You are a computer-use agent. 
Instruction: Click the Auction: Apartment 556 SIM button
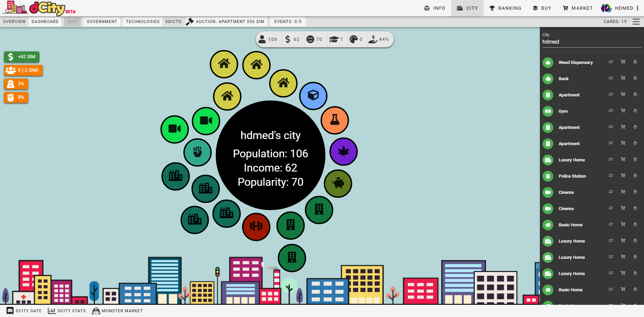coord(226,22)
